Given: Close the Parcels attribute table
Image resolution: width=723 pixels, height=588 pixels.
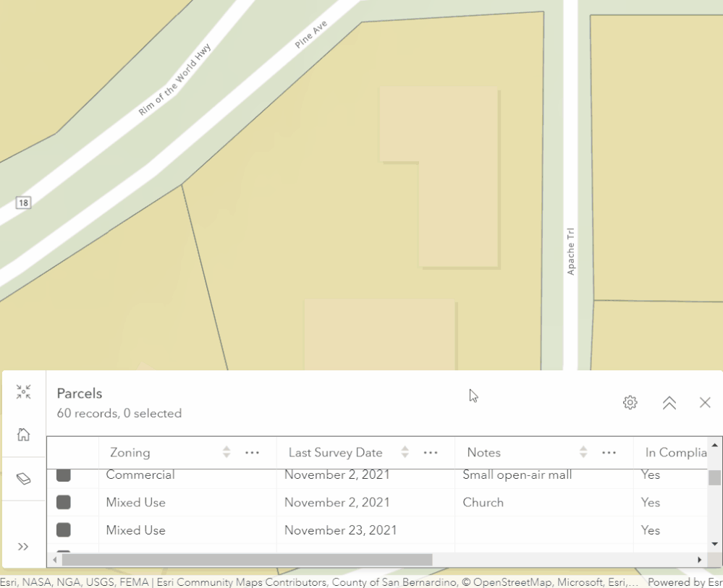Looking at the screenshot, I should [705, 403].
